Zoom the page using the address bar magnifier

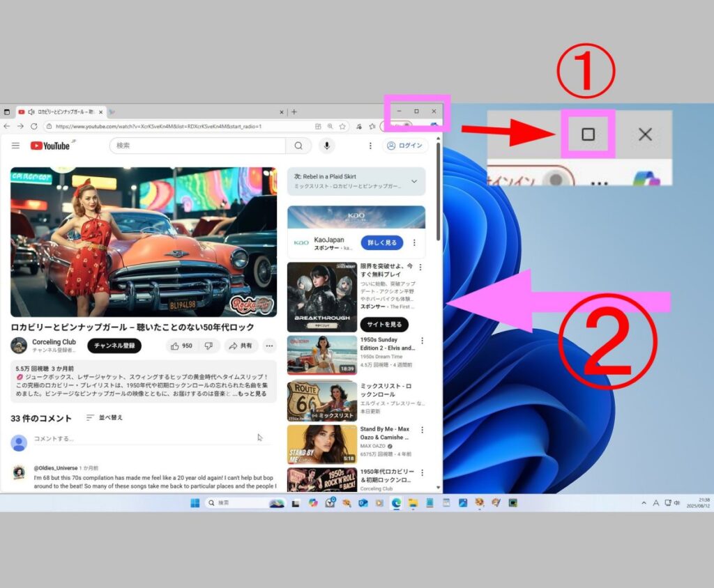[330, 126]
